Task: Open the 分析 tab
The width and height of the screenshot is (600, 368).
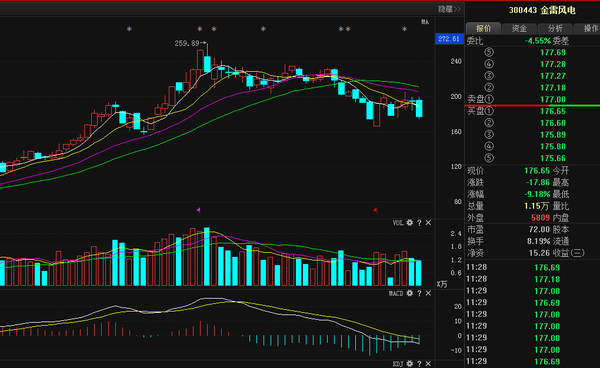Action: [555, 28]
